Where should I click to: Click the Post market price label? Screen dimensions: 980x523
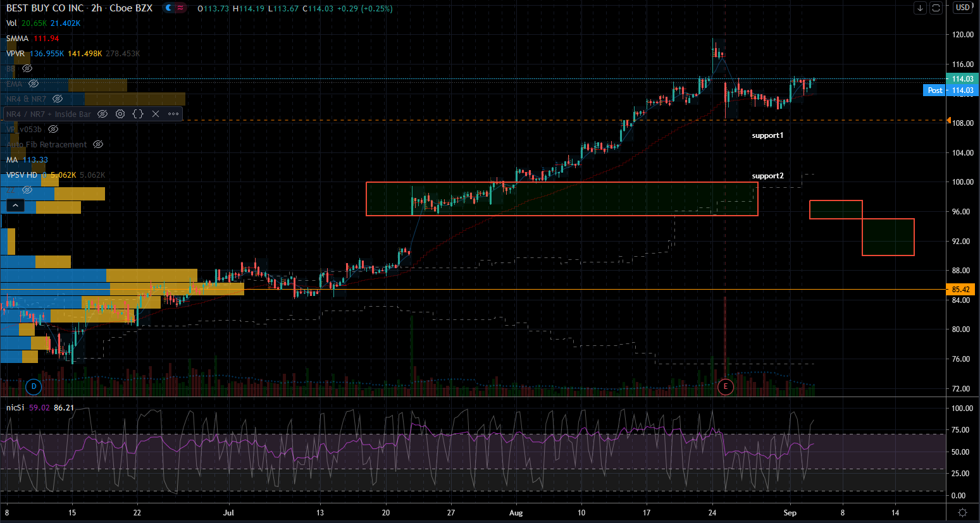(x=935, y=90)
